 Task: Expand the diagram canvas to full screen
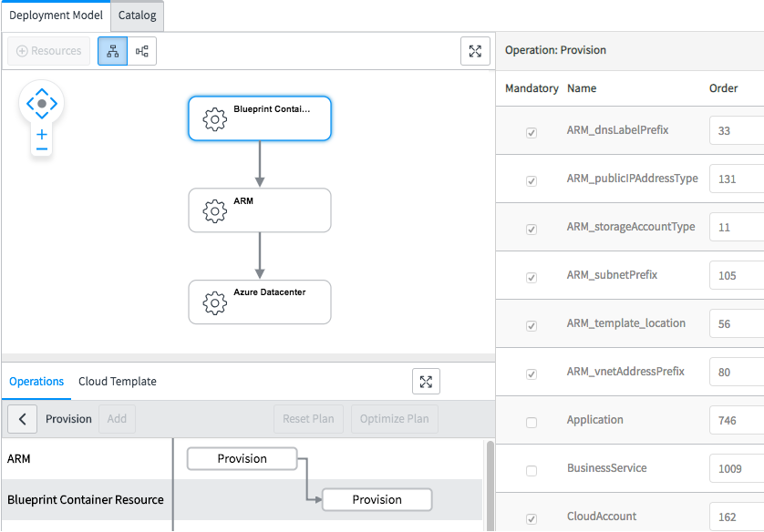[x=475, y=51]
